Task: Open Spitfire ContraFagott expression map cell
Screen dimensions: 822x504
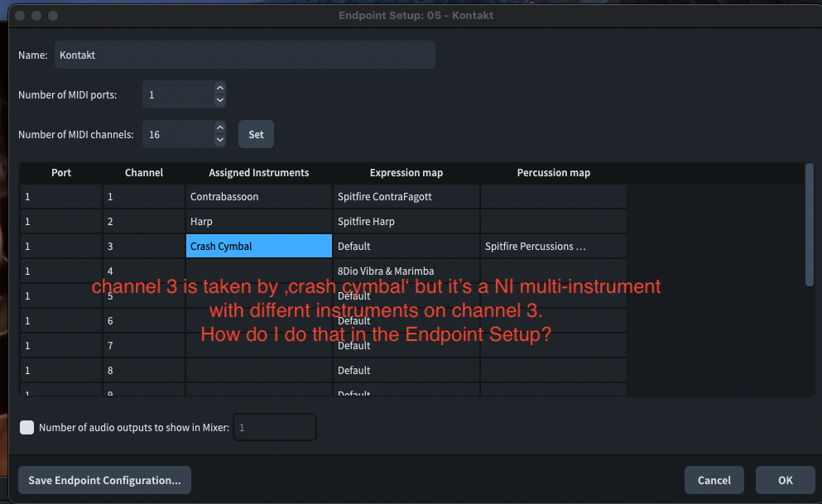Action: [x=406, y=197]
